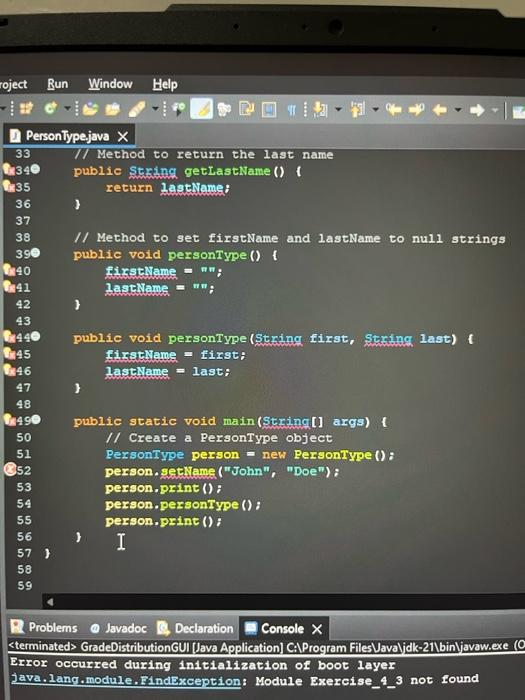Image resolution: width=525 pixels, height=700 pixels.
Task: Click the error marker on line 49
Action: pos(9,420)
